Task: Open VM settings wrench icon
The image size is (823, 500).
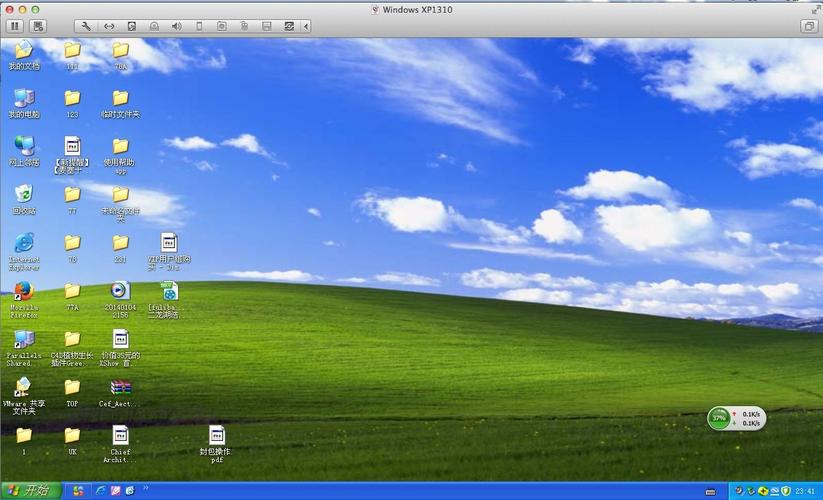Action: coord(86,26)
